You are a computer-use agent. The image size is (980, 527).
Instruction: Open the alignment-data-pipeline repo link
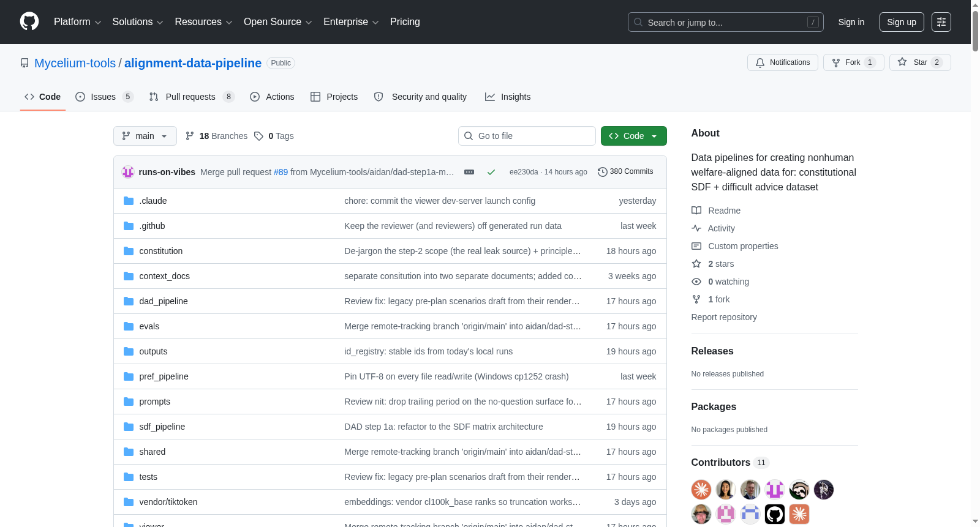(x=193, y=63)
